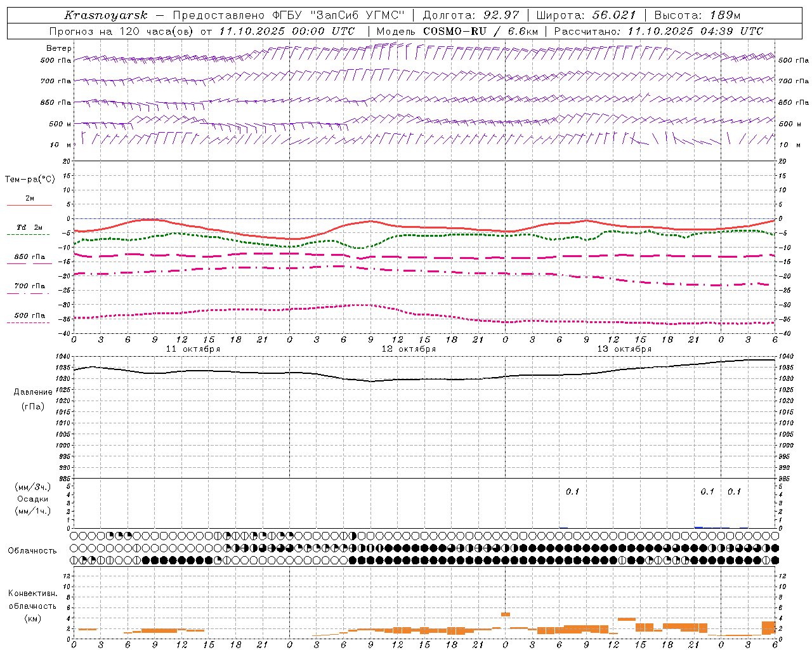The width and height of the screenshot is (812, 650).
Task: Click the red 2m temperature curve
Action: click(x=425, y=227)
